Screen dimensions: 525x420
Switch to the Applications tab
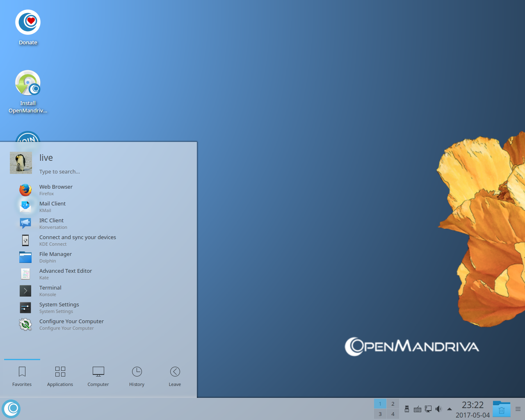(x=60, y=377)
